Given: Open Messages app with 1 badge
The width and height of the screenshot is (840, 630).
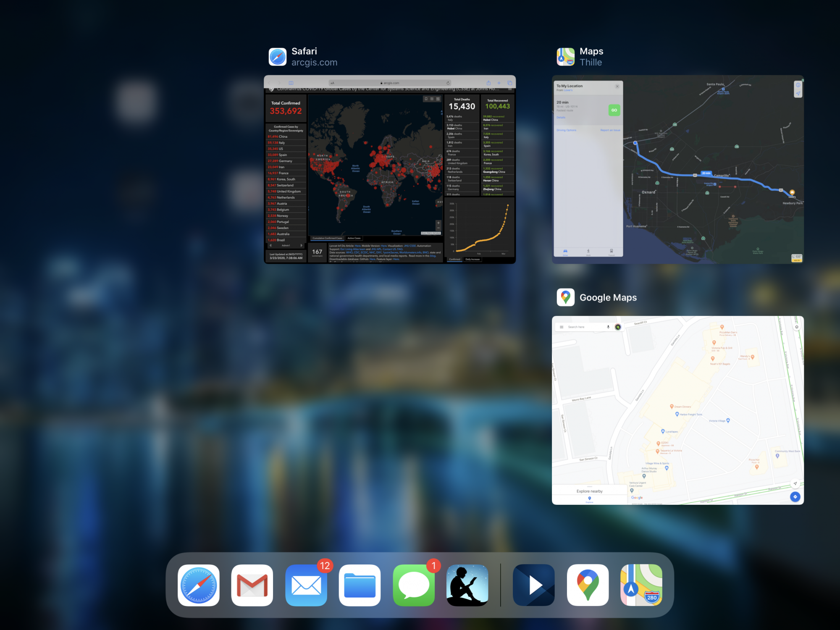Looking at the screenshot, I should pos(414,585).
